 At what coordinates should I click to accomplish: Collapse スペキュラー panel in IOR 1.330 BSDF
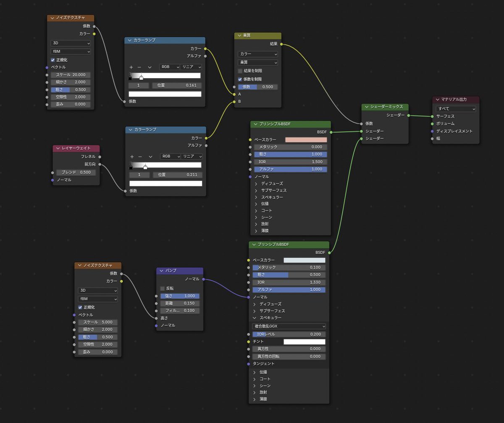point(255,318)
